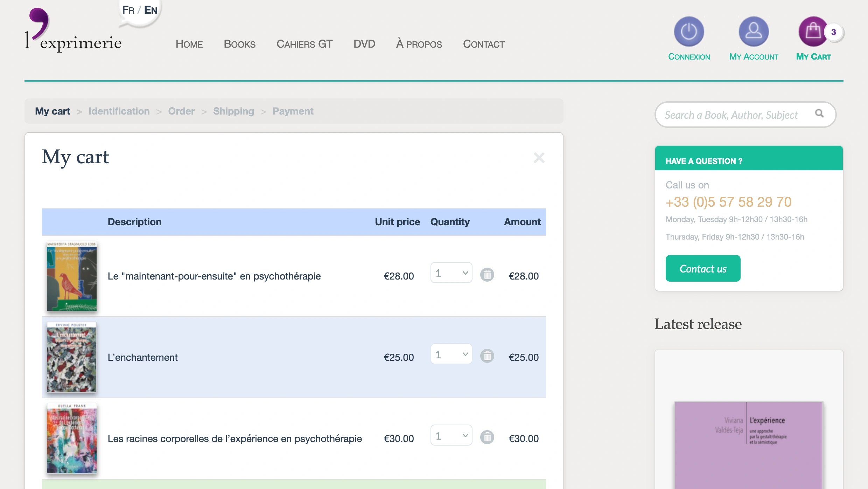
Task: Switch site language to FR
Action: (x=128, y=10)
